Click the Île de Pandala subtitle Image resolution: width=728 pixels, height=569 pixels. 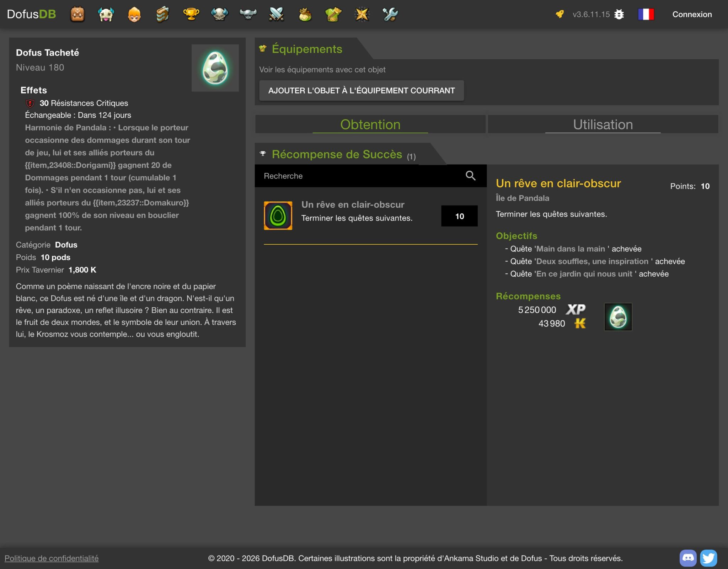(x=523, y=198)
